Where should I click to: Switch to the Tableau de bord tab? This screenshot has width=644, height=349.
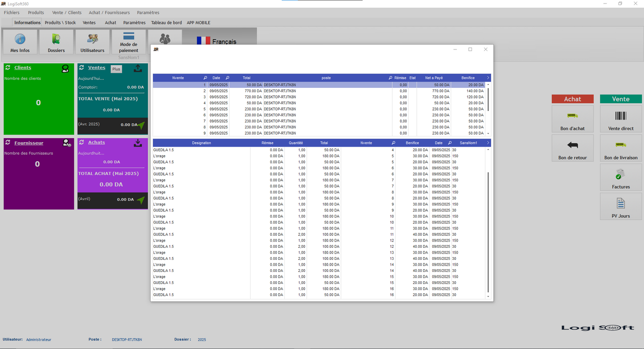(166, 23)
